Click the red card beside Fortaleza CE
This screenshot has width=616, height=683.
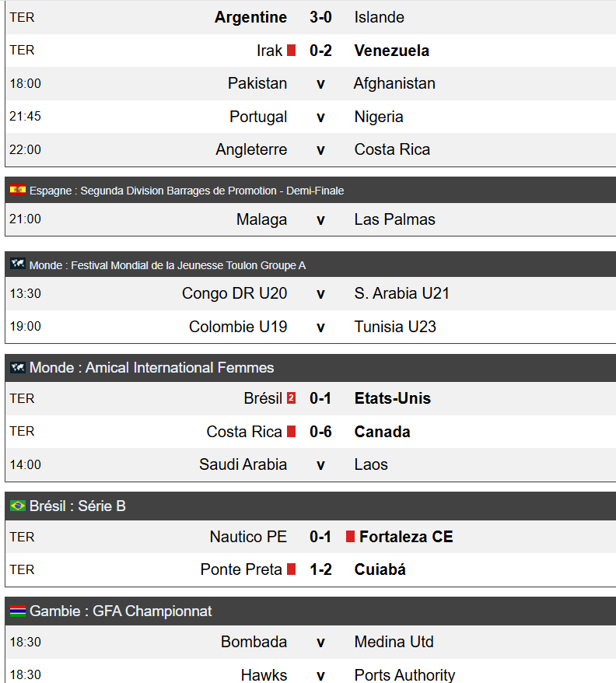point(350,537)
